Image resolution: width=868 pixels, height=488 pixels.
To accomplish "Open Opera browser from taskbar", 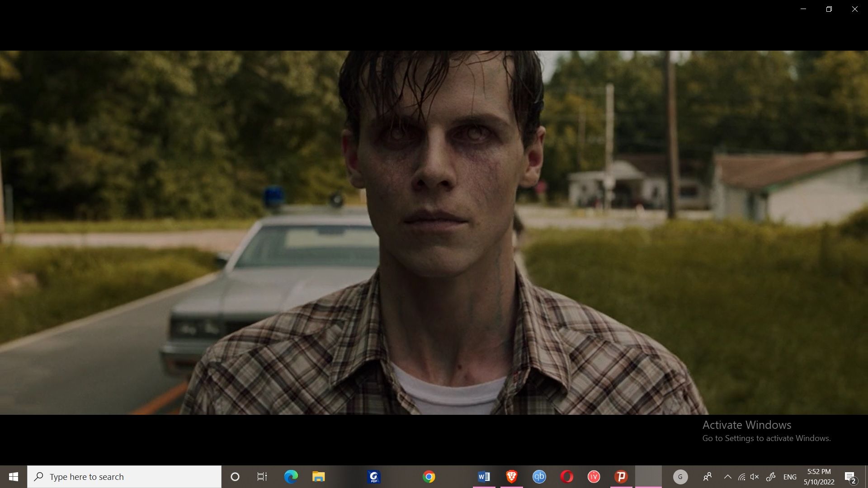I will (x=566, y=477).
